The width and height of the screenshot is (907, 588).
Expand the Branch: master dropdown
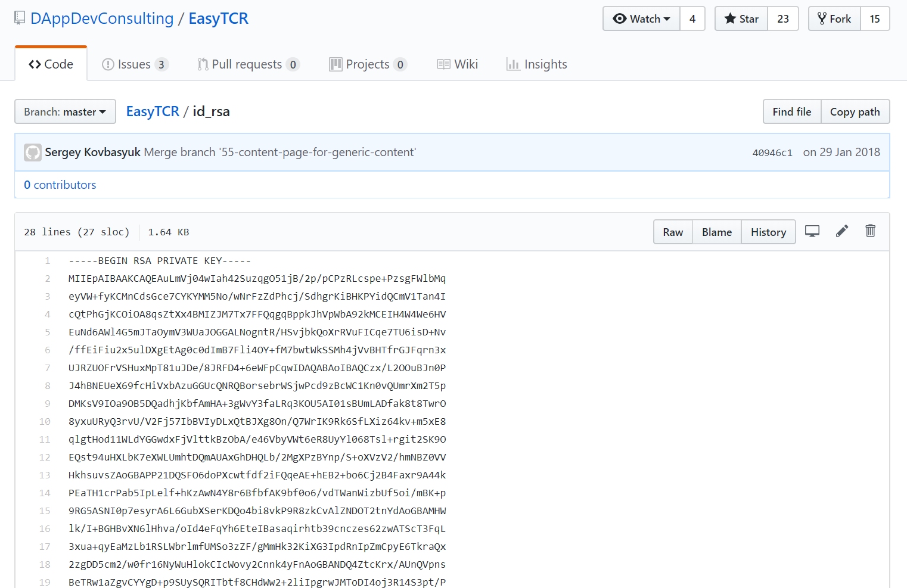point(65,111)
